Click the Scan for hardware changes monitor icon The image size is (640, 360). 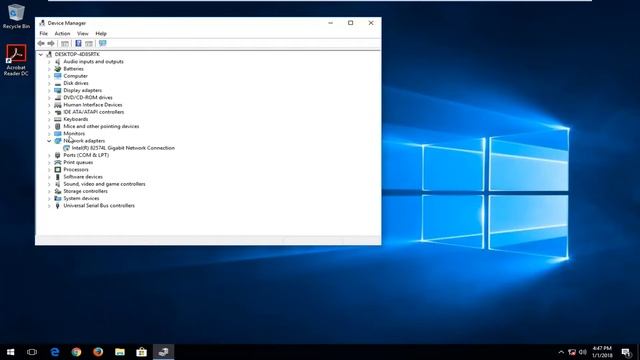pos(102,43)
